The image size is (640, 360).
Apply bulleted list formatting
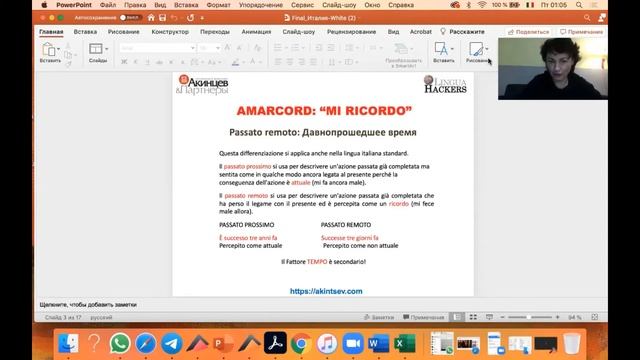[x=278, y=48]
